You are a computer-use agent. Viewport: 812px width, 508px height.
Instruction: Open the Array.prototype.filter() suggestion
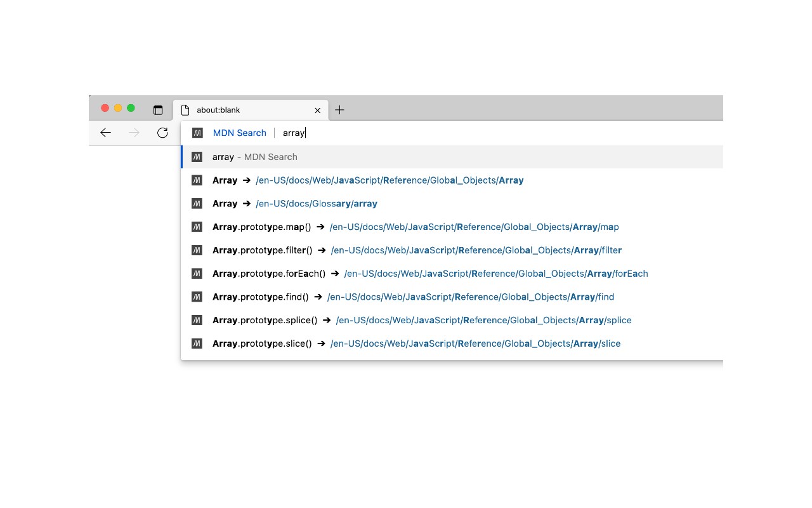[417, 250]
